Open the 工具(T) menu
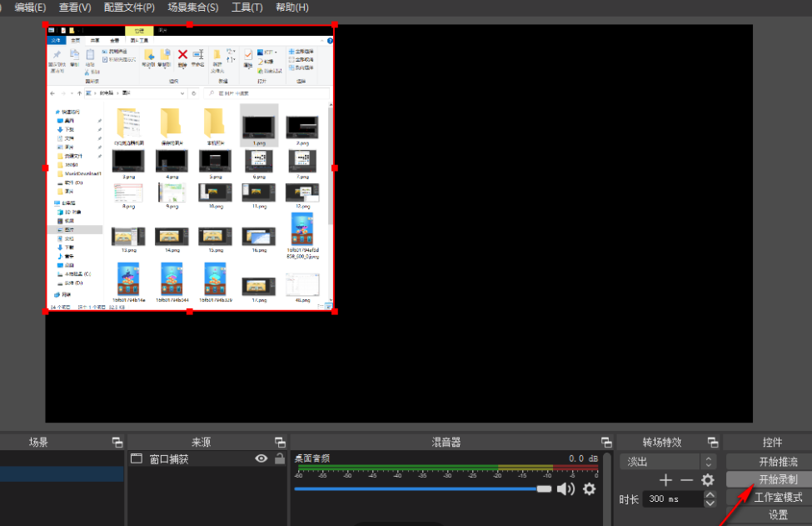Screen dimensions: 812x526 click(x=247, y=8)
